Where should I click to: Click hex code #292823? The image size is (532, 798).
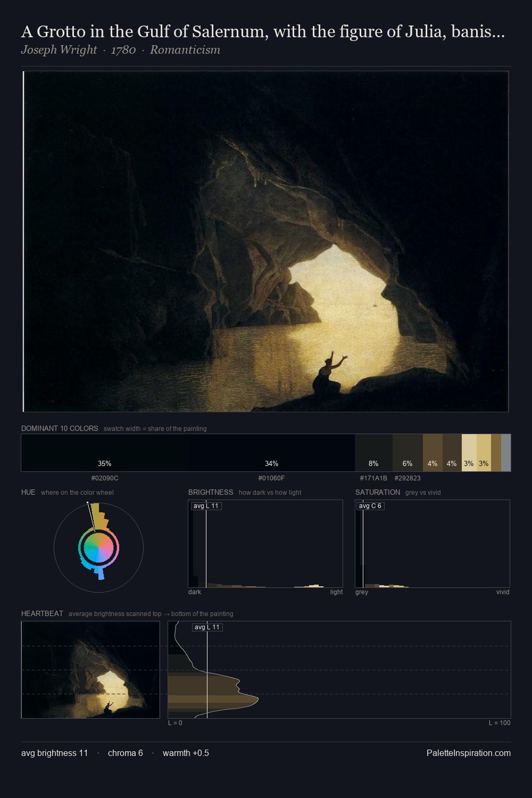pyautogui.click(x=408, y=478)
